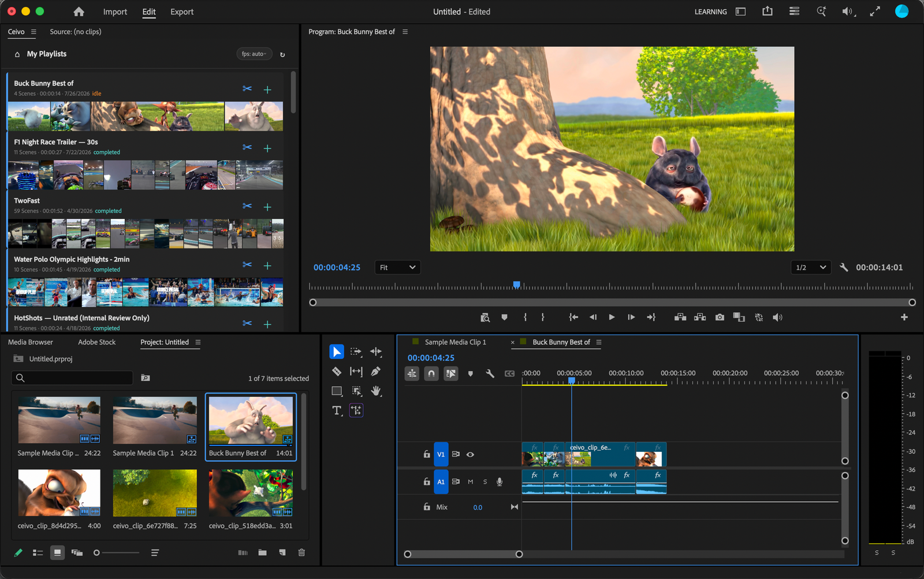
Task: Step forward one frame in Program monitor
Action: click(631, 317)
